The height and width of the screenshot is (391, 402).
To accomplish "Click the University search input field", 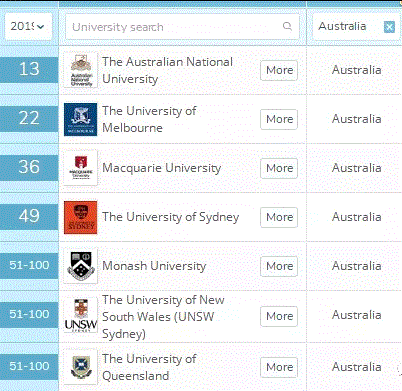I will coord(182,27).
